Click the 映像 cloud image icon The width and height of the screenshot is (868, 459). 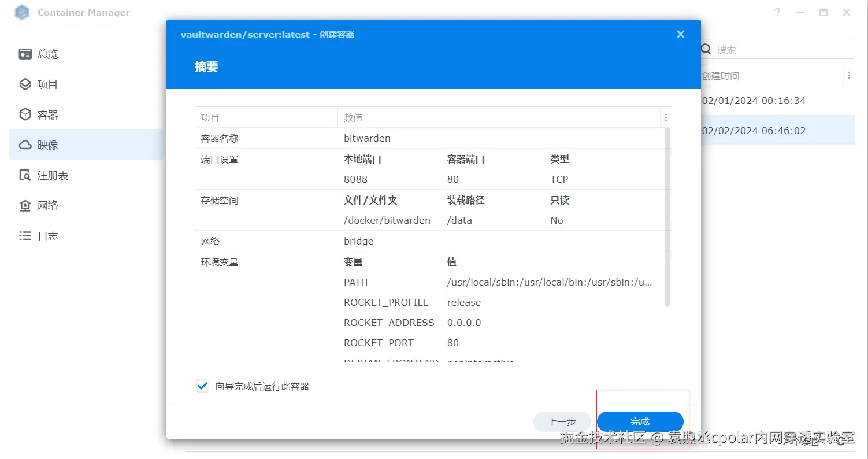pyautogui.click(x=25, y=145)
